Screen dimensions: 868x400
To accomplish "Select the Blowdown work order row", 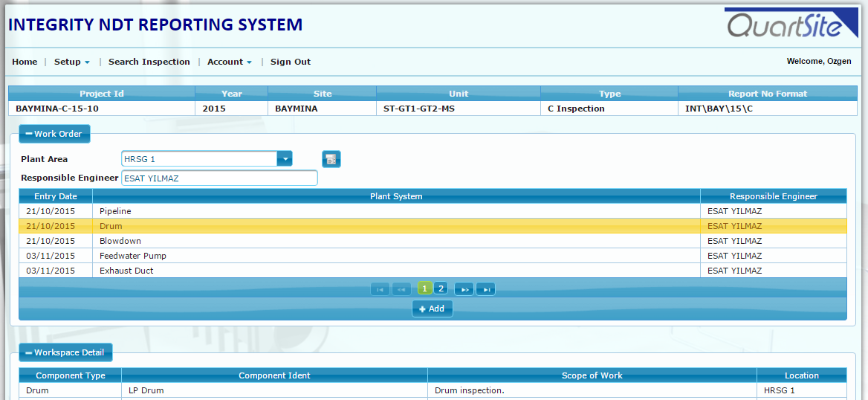I will 433,241.
